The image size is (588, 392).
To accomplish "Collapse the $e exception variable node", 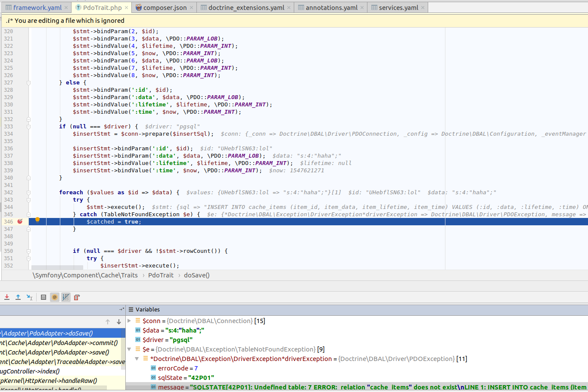I will tap(129, 349).
